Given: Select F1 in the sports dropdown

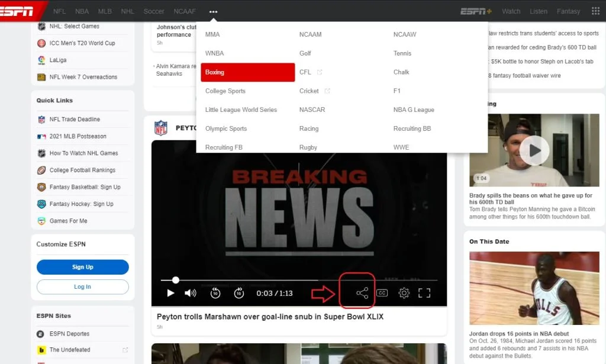Looking at the screenshot, I should coord(397,91).
